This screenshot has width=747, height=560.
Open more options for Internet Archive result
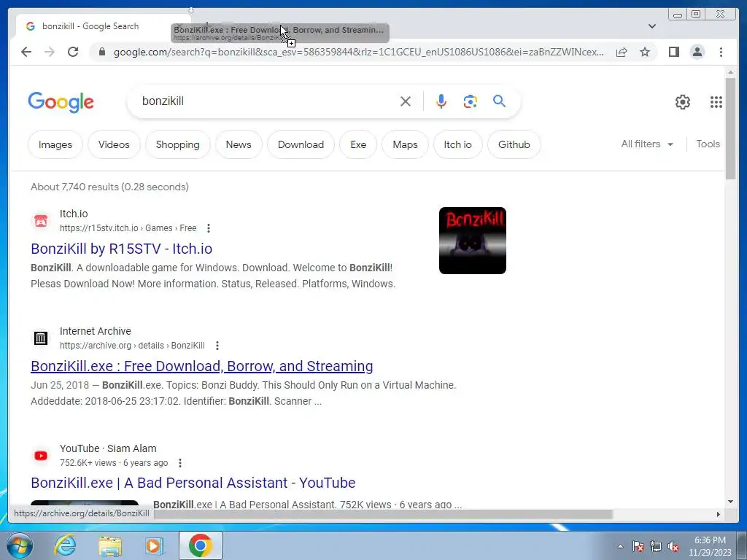click(x=217, y=346)
